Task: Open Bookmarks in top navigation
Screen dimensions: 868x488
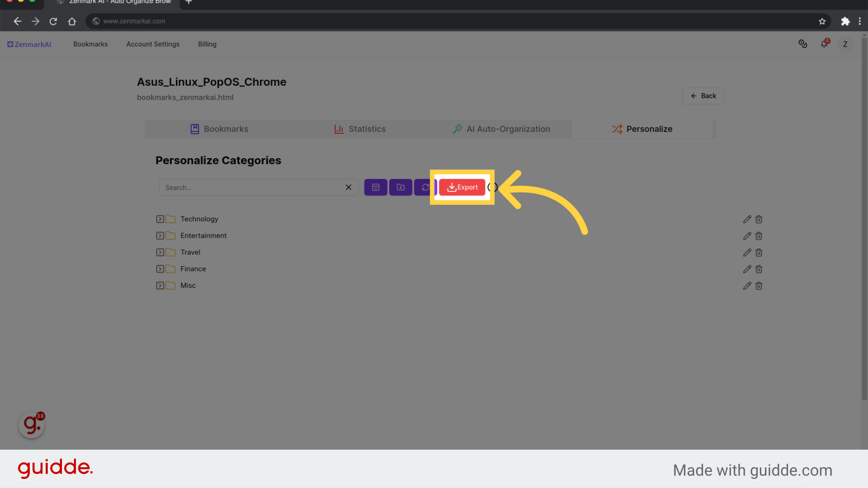Action: tap(90, 44)
